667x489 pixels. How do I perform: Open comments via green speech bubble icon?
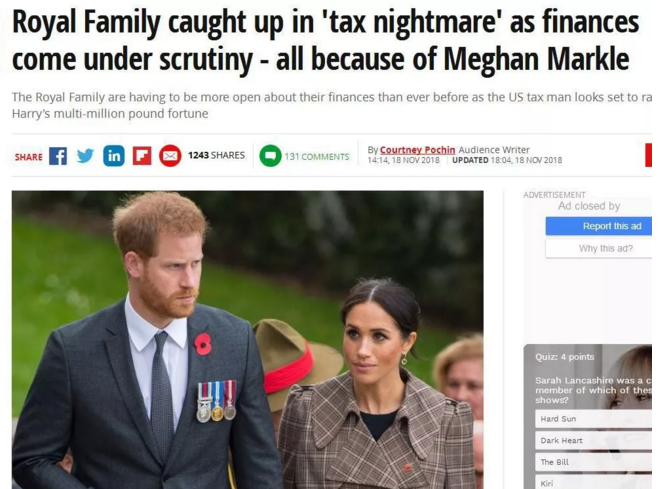click(x=270, y=156)
